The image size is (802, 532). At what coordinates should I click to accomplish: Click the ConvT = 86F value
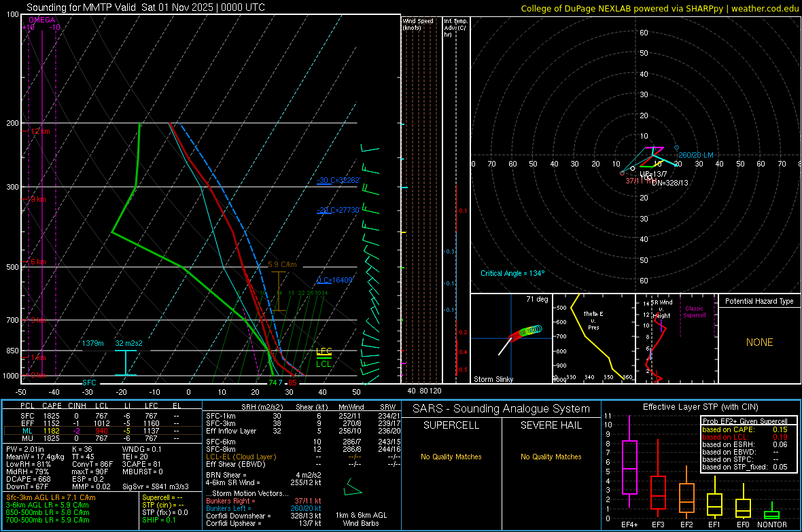pyautogui.click(x=92, y=464)
